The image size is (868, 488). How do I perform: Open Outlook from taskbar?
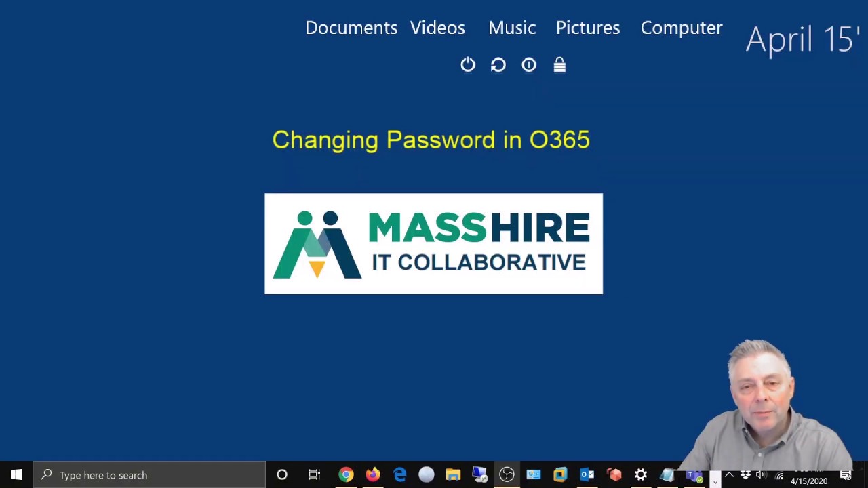coord(587,475)
